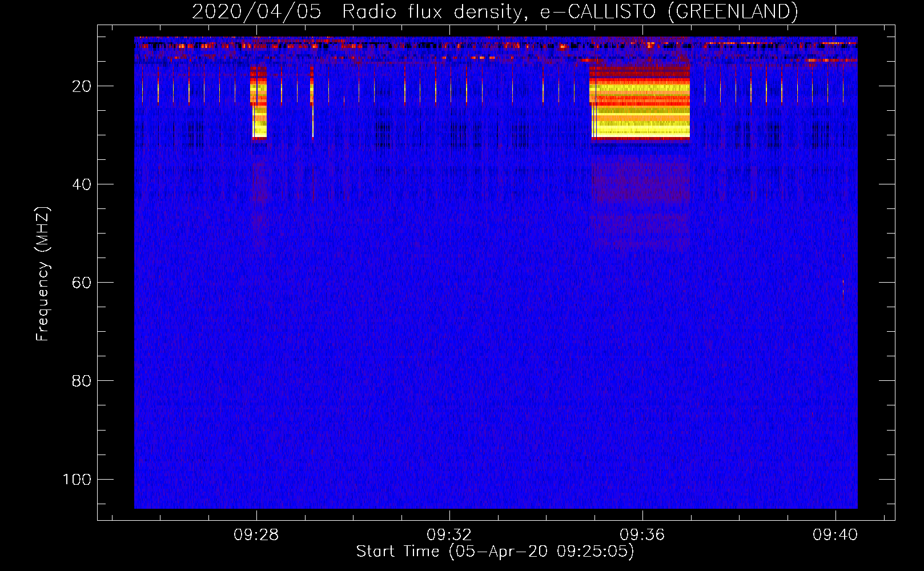Click the thin vertical burst line after 09:29
924x571 pixels.
[x=312, y=103]
